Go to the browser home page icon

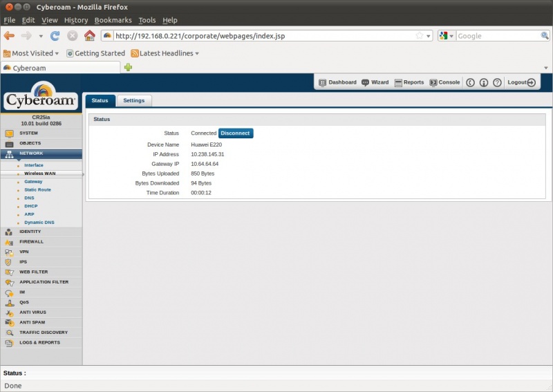point(89,36)
